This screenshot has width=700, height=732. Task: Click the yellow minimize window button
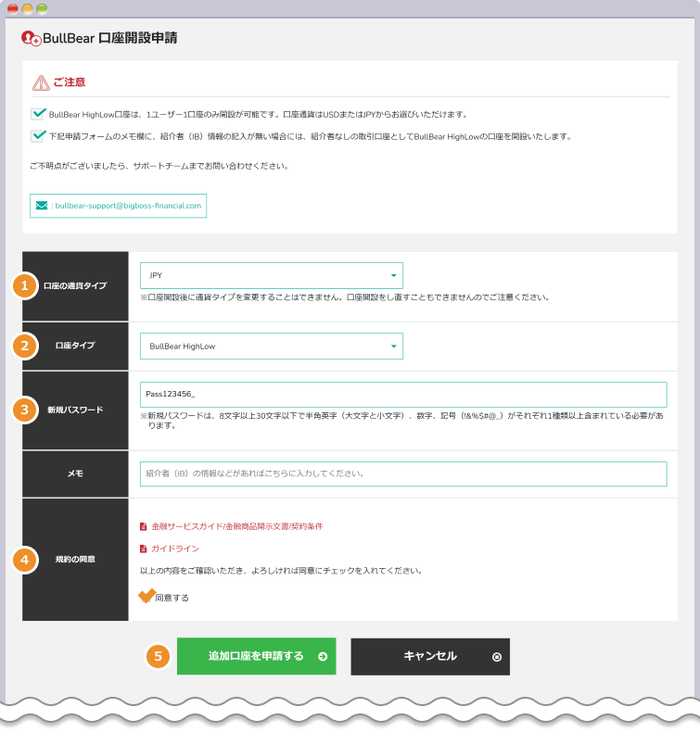pyautogui.click(x=28, y=9)
